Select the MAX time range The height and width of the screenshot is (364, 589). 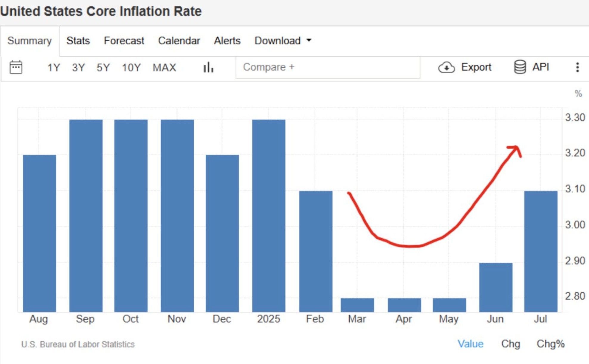coord(164,67)
